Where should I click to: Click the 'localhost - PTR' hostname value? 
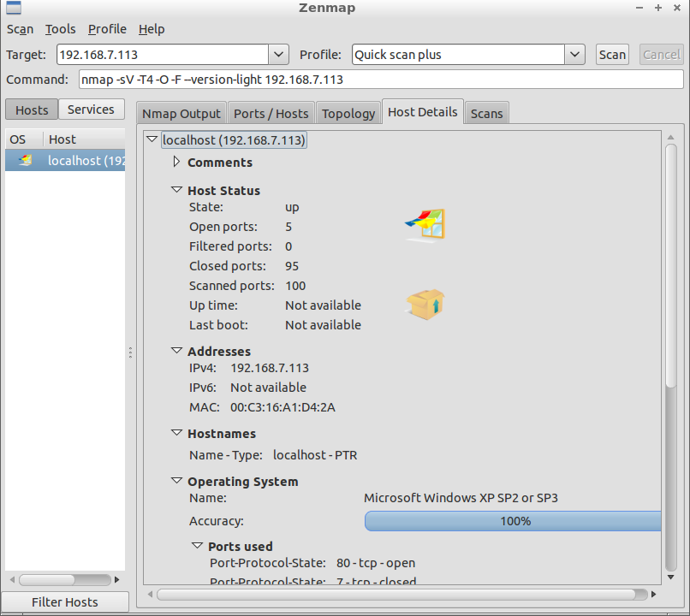315,455
